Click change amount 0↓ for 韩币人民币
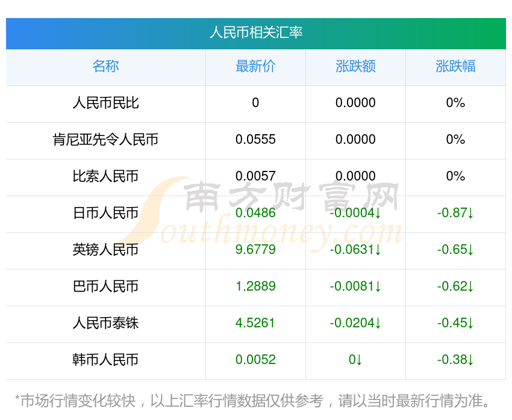 tap(355, 360)
